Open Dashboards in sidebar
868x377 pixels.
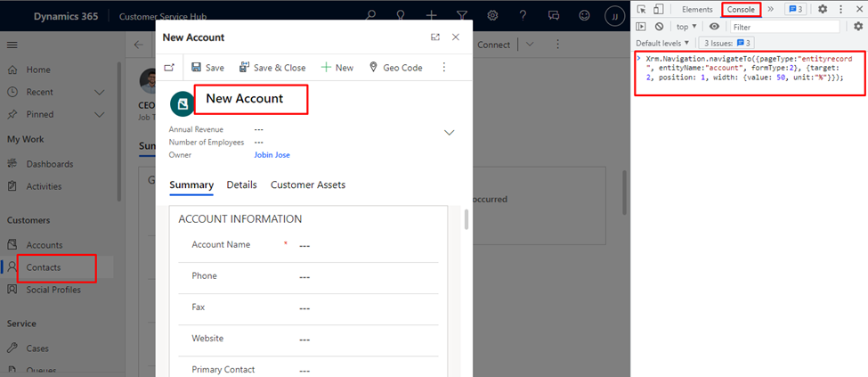(x=50, y=164)
